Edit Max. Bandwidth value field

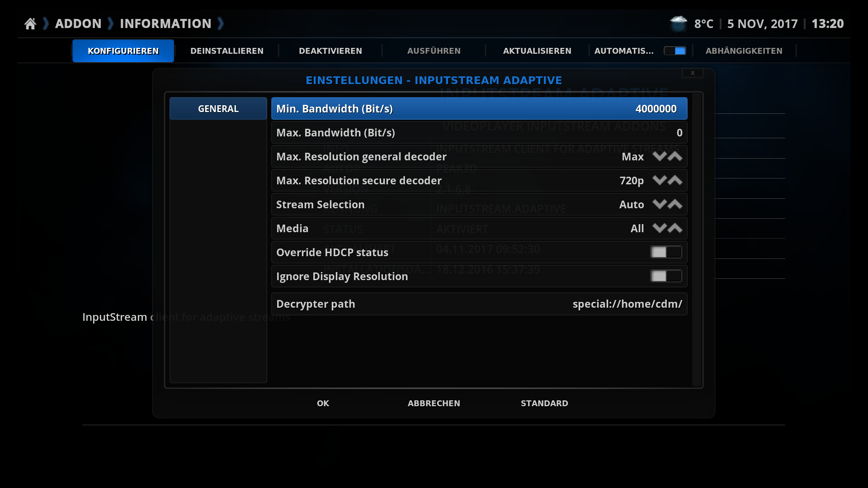[479, 132]
